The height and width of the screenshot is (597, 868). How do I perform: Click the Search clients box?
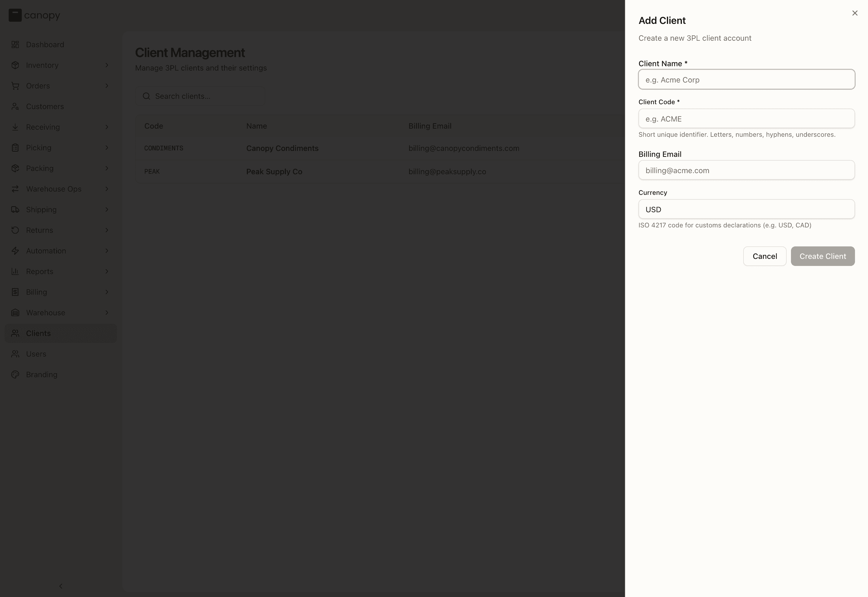(200, 96)
